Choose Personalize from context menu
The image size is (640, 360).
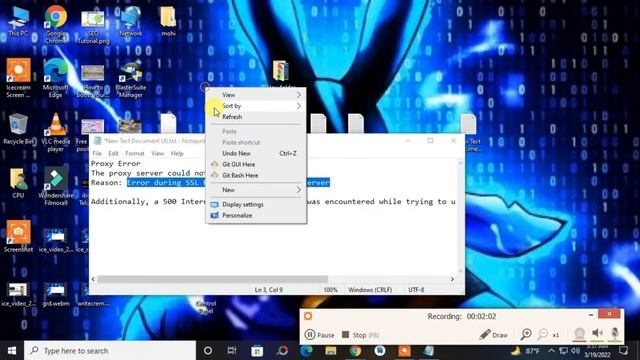[x=256, y=216]
